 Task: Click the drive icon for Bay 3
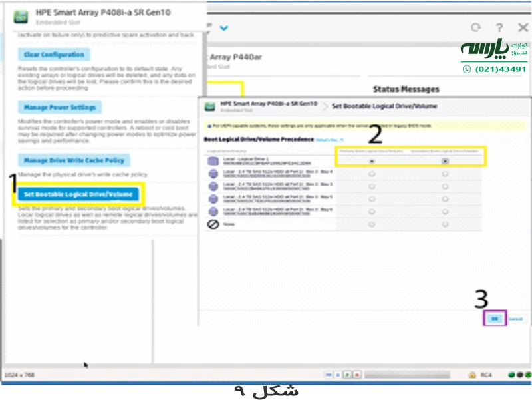tap(213, 186)
